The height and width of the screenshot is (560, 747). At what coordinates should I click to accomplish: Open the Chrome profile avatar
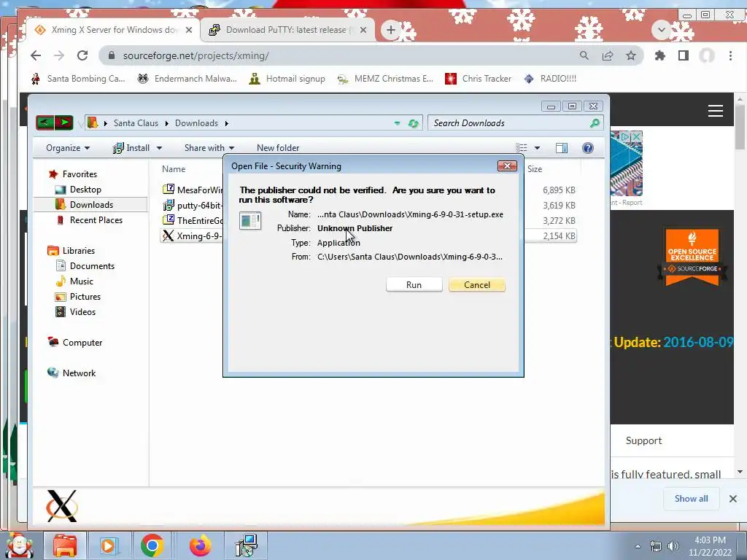click(707, 55)
